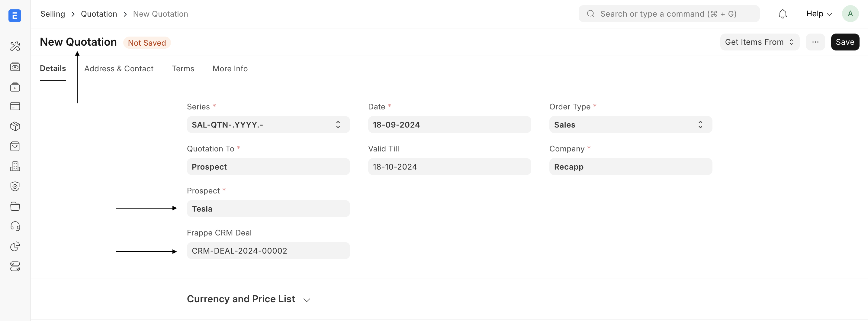This screenshot has height=321, width=868.
Task: Go to Selling in the breadcrumb
Action: pyautogui.click(x=53, y=14)
